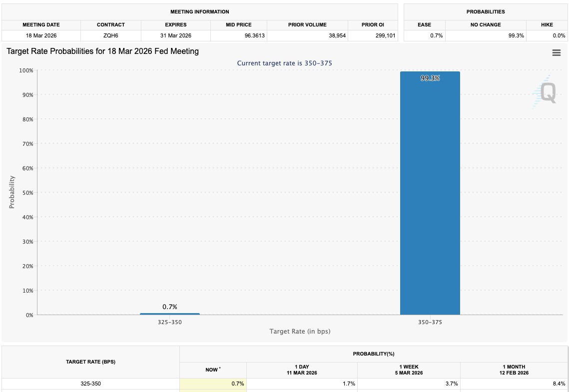Click the 99.3% bar for 350-375
The width and height of the screenshot is (569, 392).
click(x=430, y=193)
